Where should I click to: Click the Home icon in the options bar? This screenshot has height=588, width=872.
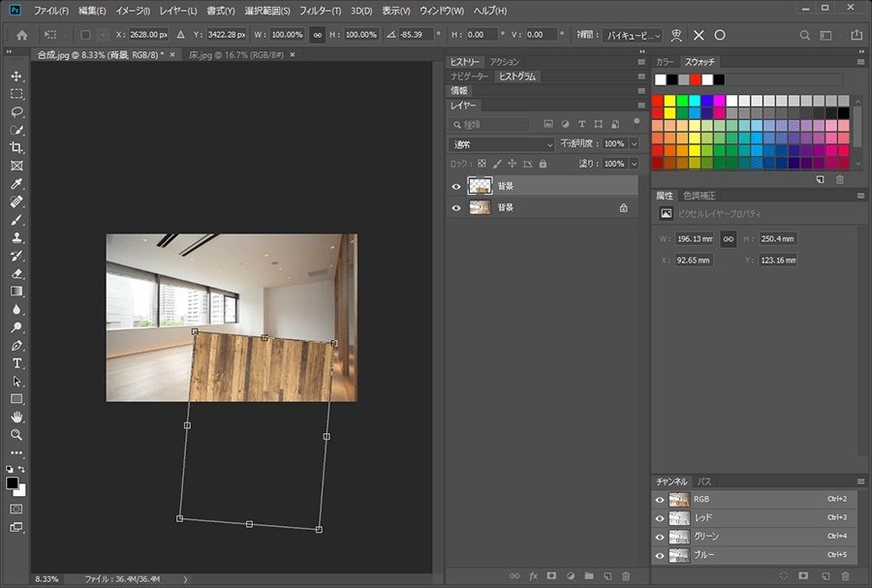[21, 35]
